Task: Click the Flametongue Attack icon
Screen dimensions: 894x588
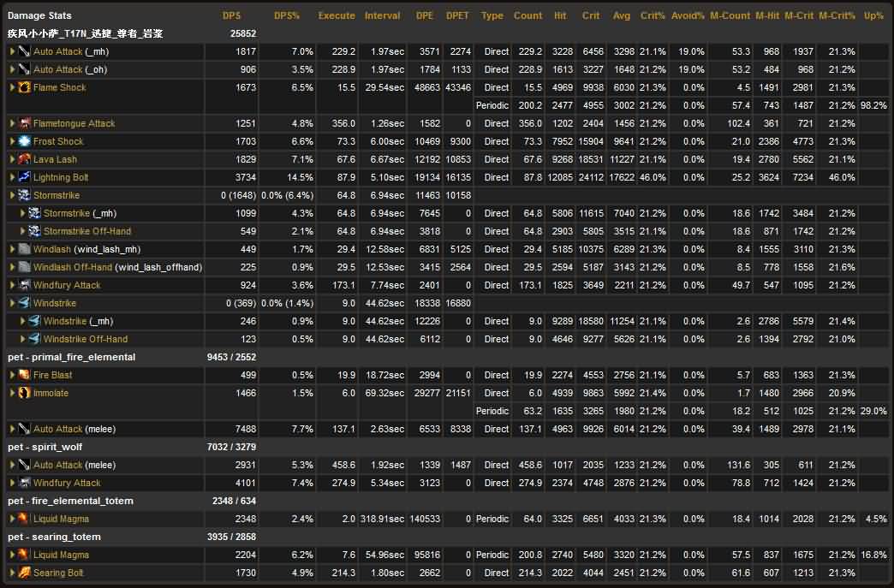Action: [x=24, y=123]
